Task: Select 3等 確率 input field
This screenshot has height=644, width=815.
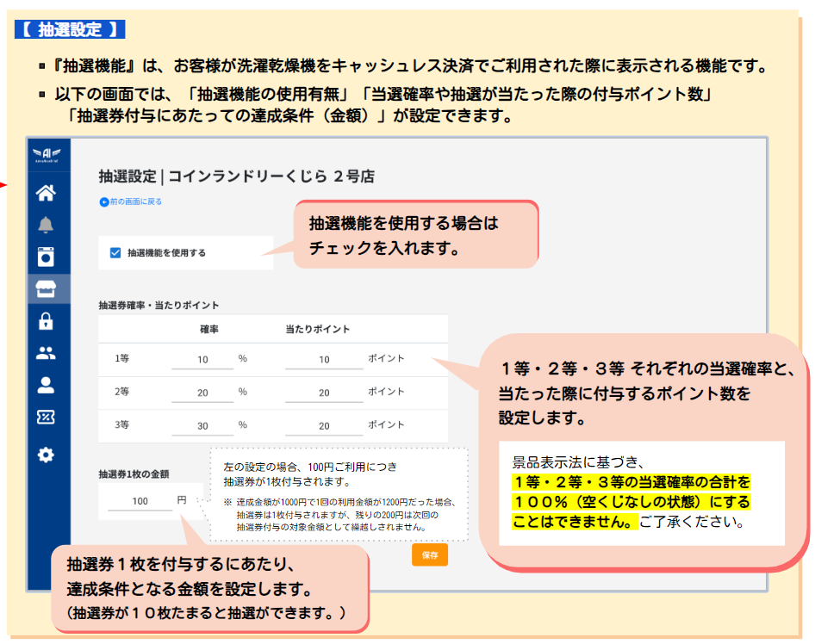Action: pyautogui.click(x=202, y=426)
